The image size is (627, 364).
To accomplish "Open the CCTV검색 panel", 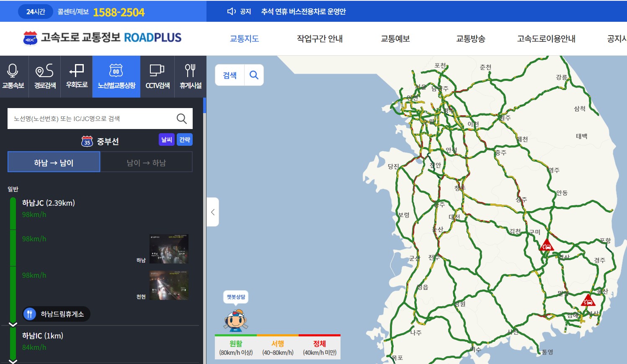I will coord(157,77).
